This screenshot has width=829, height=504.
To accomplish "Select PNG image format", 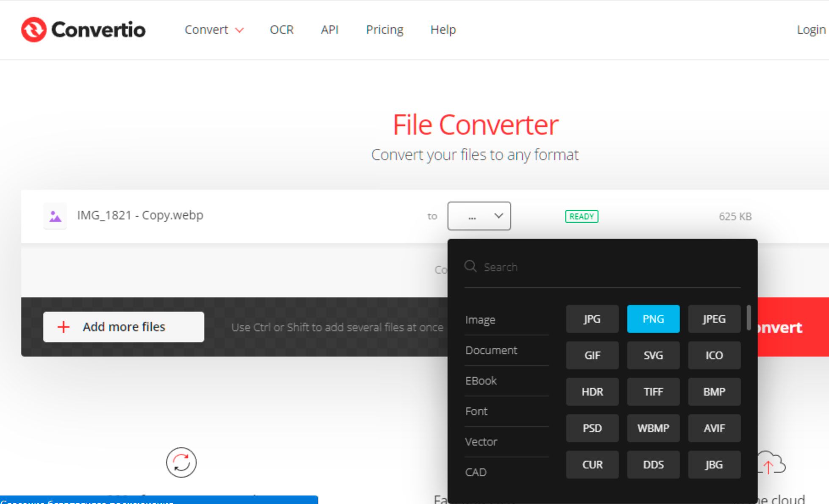I will coord(653,319).
